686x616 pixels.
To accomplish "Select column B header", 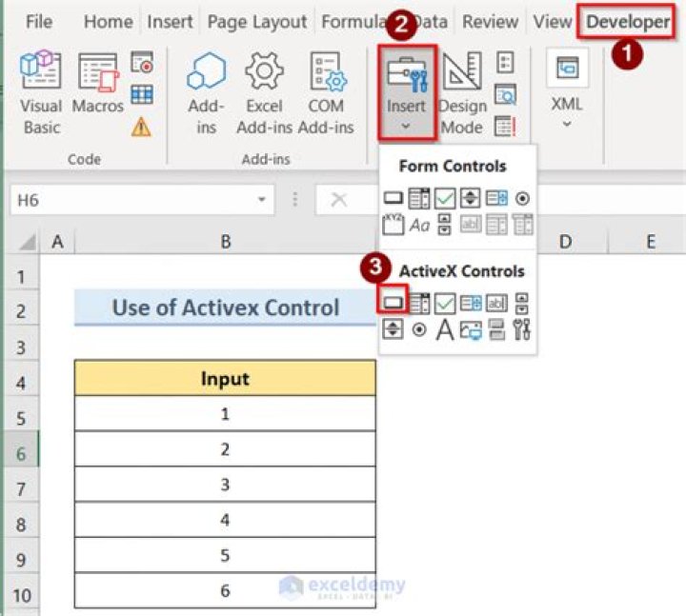I will click(x=225, y=242).
